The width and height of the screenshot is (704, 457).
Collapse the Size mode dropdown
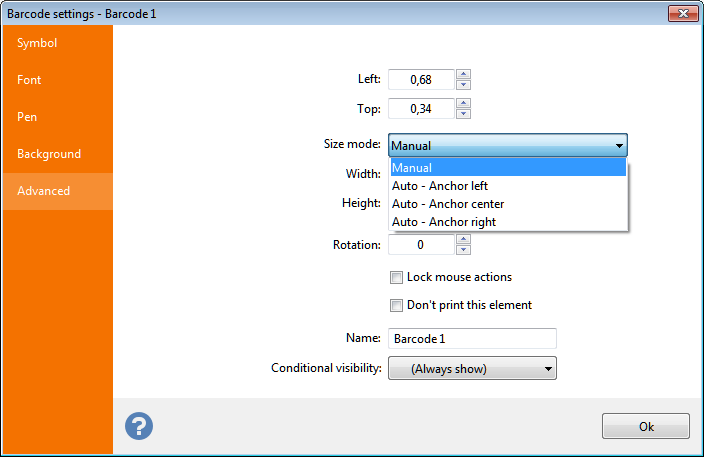[x=619, y=146]
